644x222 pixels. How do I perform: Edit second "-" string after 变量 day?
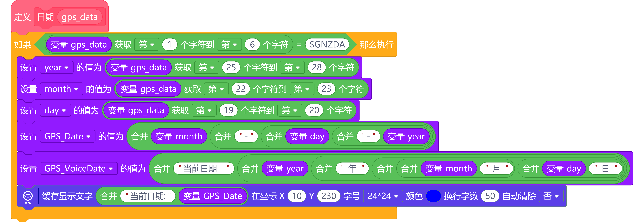368,136
